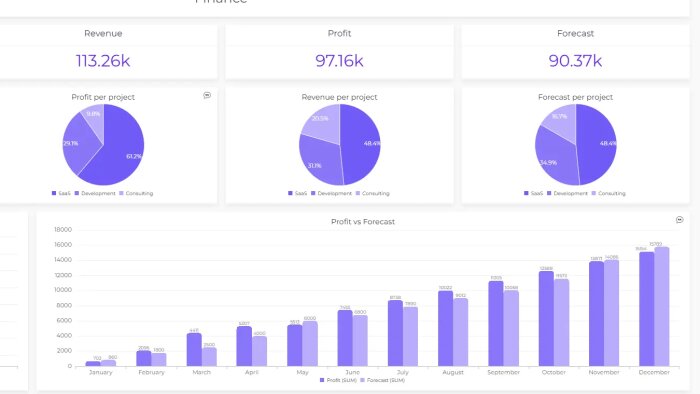Click the July Profit bar
Image resolution: width=700 pixels, height=394 pixels.
[396, 333]
